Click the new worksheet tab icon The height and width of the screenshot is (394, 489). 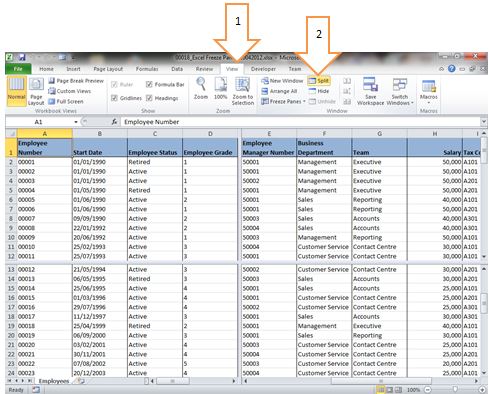pyautogui.click(x=80, y=381)
